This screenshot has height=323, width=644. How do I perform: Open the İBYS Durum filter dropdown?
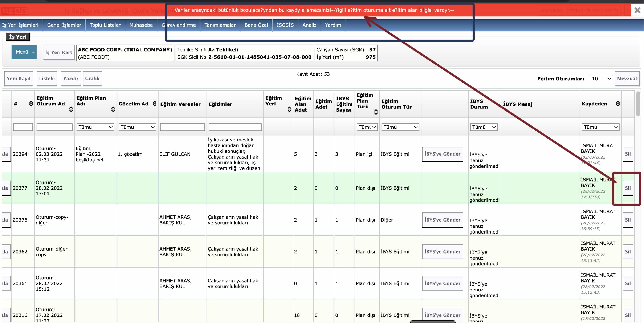484,127
